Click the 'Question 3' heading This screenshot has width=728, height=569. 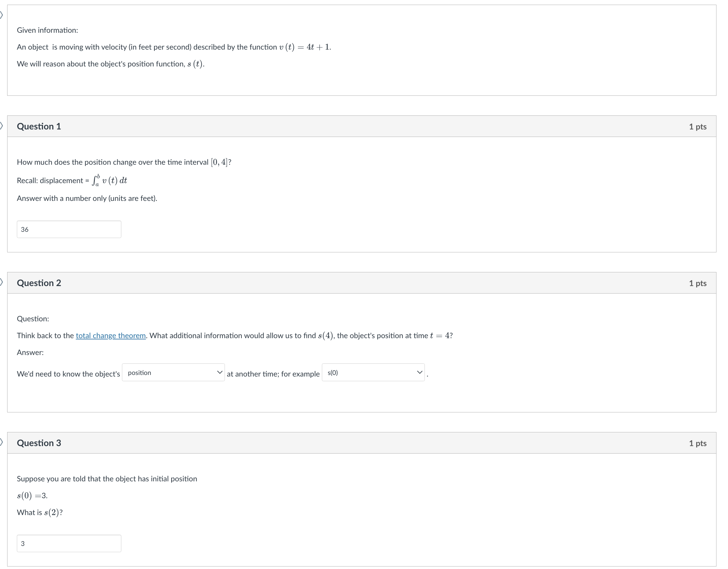(x=39, y=443)
